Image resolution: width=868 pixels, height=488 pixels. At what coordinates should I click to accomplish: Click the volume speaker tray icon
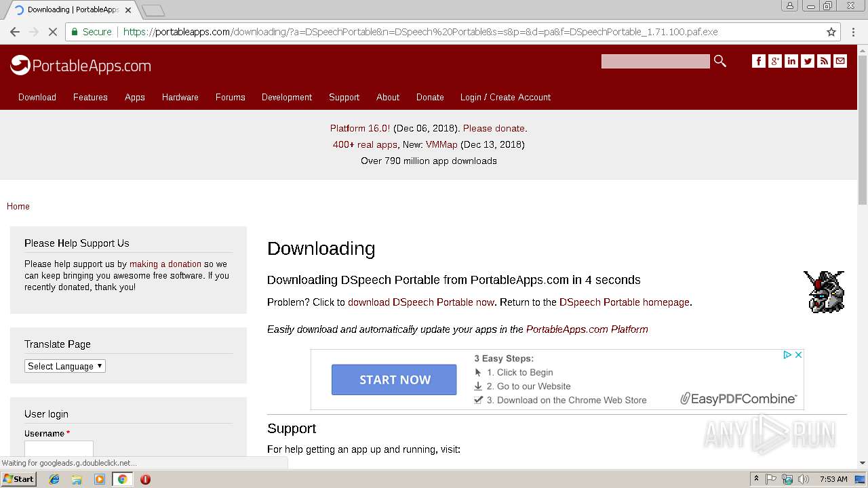(804, 479)
